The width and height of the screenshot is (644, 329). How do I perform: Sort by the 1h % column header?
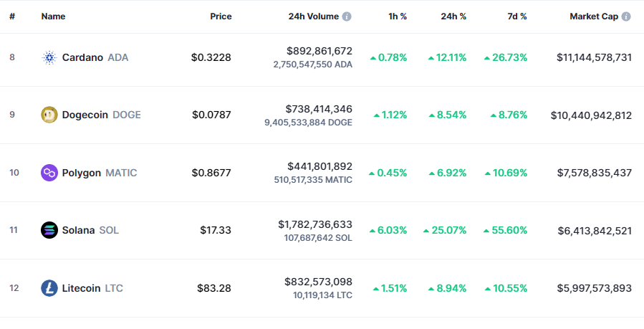(x=398, y=16)
